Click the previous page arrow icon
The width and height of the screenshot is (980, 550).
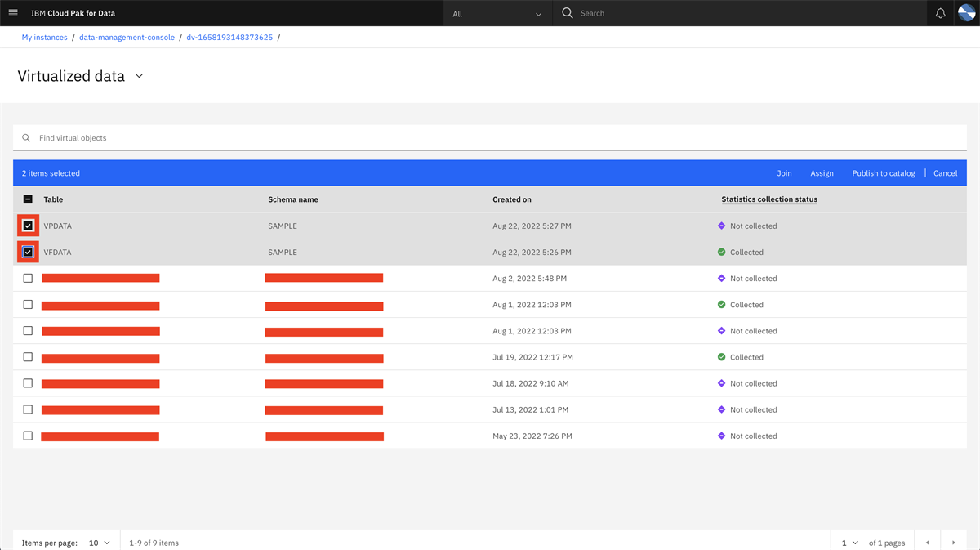pyautogui.click(x=927, y=542)
